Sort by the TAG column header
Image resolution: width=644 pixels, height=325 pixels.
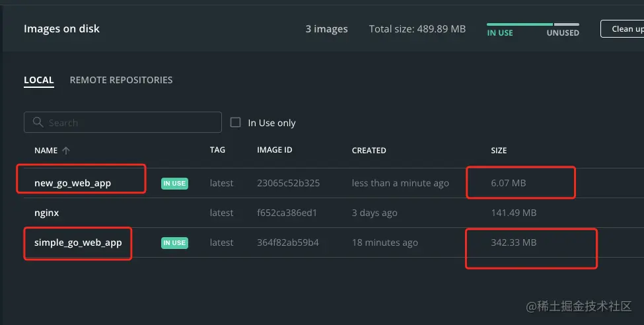pyautogui.click(x=217, y=150)
